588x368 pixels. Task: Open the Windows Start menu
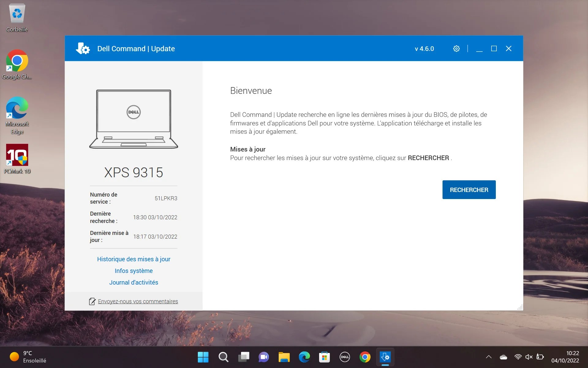tap(203, 357)
